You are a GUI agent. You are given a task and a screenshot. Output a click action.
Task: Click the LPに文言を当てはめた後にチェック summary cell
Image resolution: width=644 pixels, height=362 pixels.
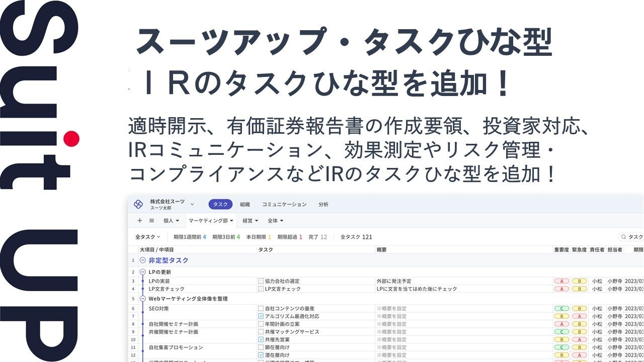pyautogui.click(x=417, y=289)
